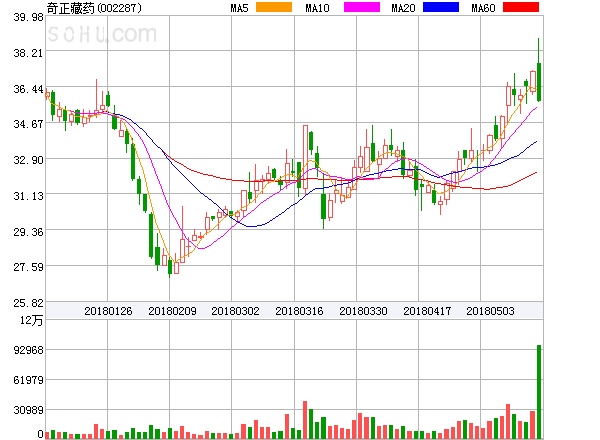600x440 pixels.
Task: Click the red MA60 legend swatch
Action: click(x=521, y=7)
